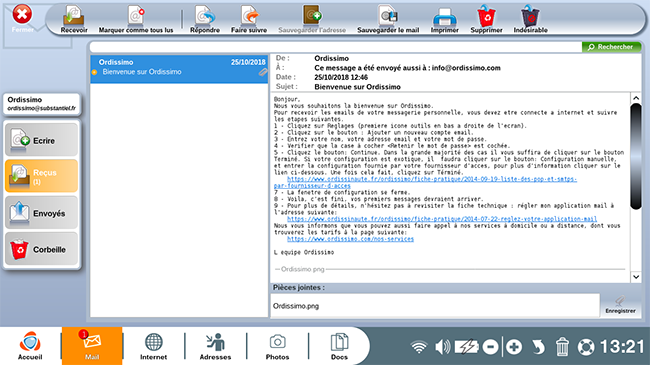Save attachment with Enregistrer

point(620,305)
